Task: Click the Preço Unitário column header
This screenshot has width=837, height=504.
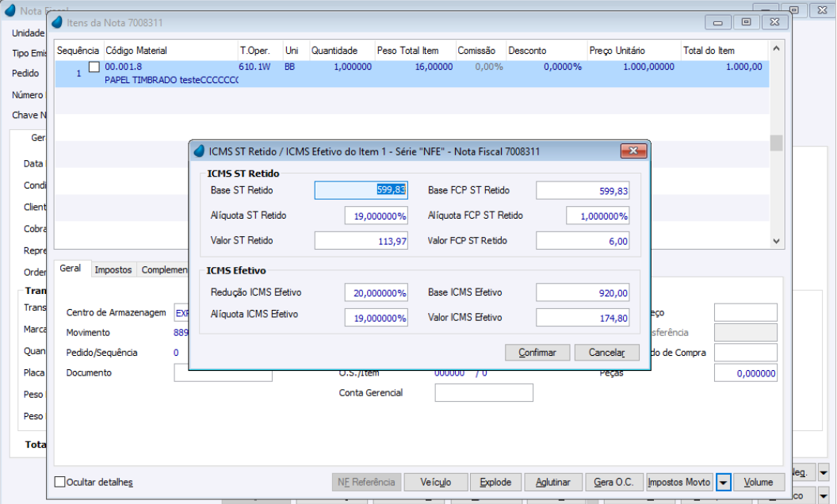Action: point(633,50)
